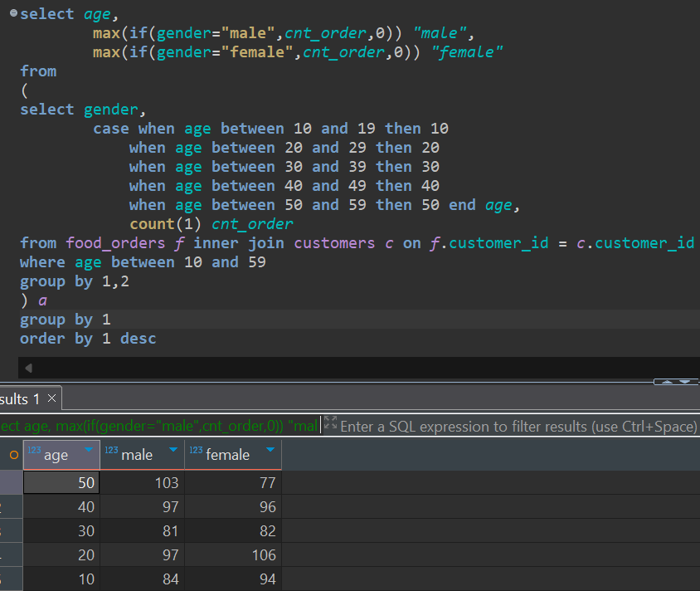
Task: Click 'food_orders' table name in the query
Action: pyautogui.click(x=115, y=243)
